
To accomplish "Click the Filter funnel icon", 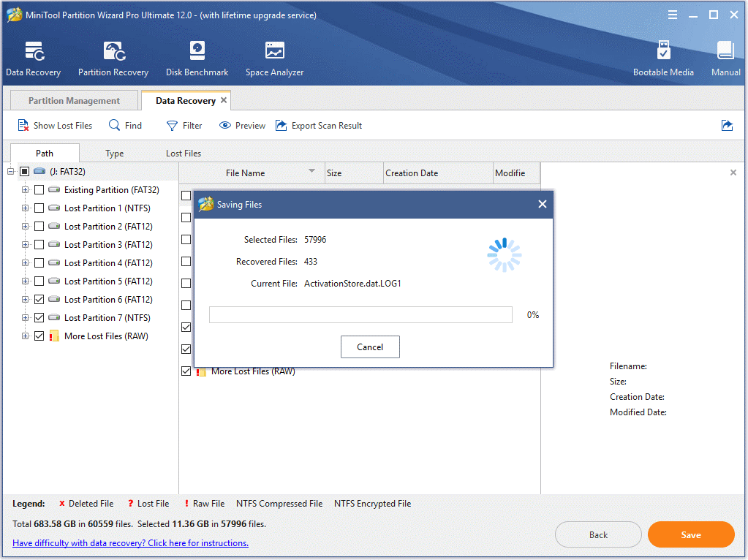I will (172, 126).
